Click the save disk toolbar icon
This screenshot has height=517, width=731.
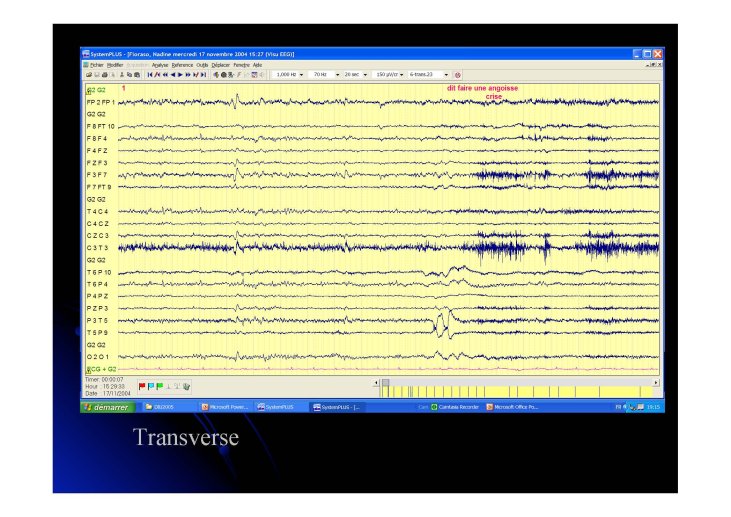[x=97, y=75]
